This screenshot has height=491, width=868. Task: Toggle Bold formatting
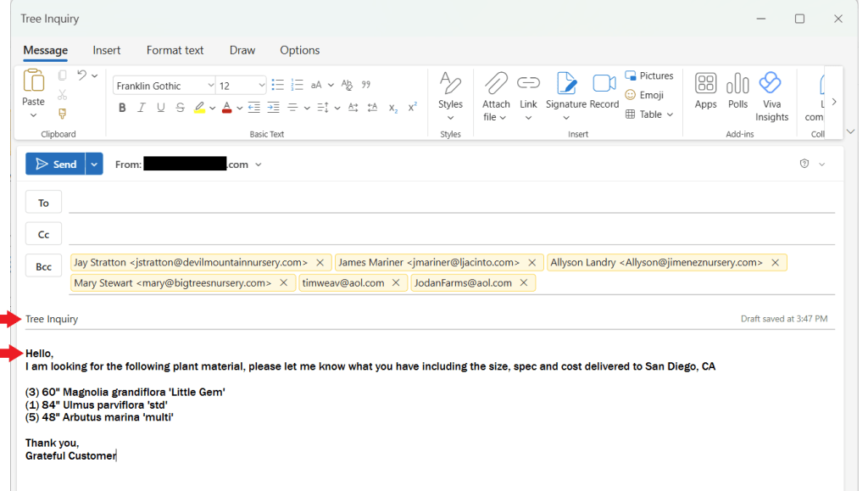(122, 108)
